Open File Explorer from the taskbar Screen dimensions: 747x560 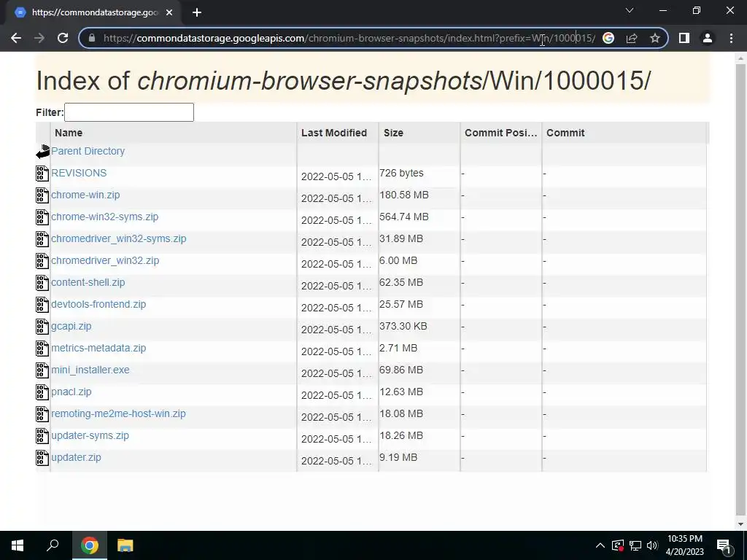tap(125, 545)
